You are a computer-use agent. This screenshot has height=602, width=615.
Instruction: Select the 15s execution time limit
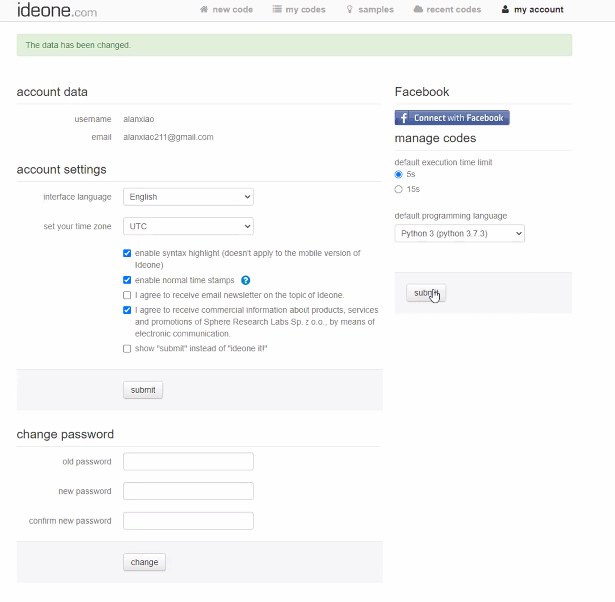(398, 189)
